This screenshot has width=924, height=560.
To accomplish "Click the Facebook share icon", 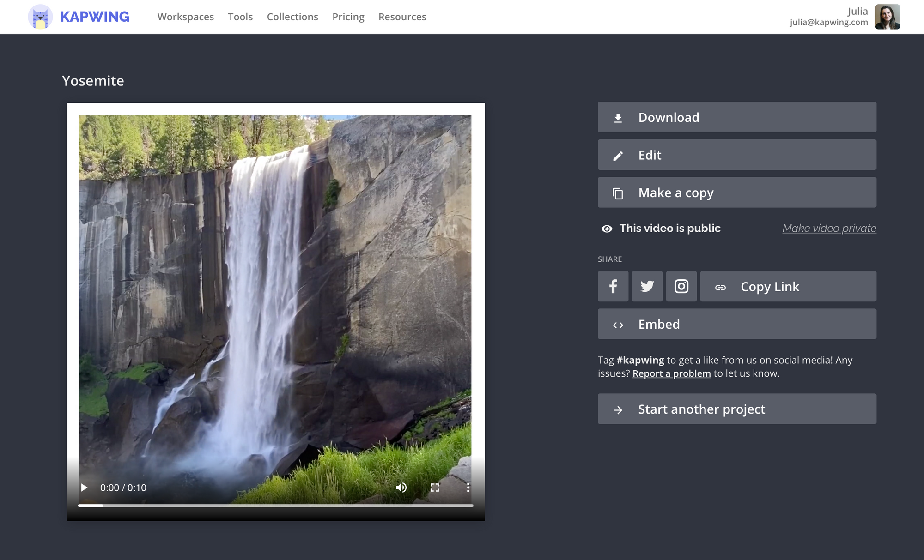I will coord(613,286).
